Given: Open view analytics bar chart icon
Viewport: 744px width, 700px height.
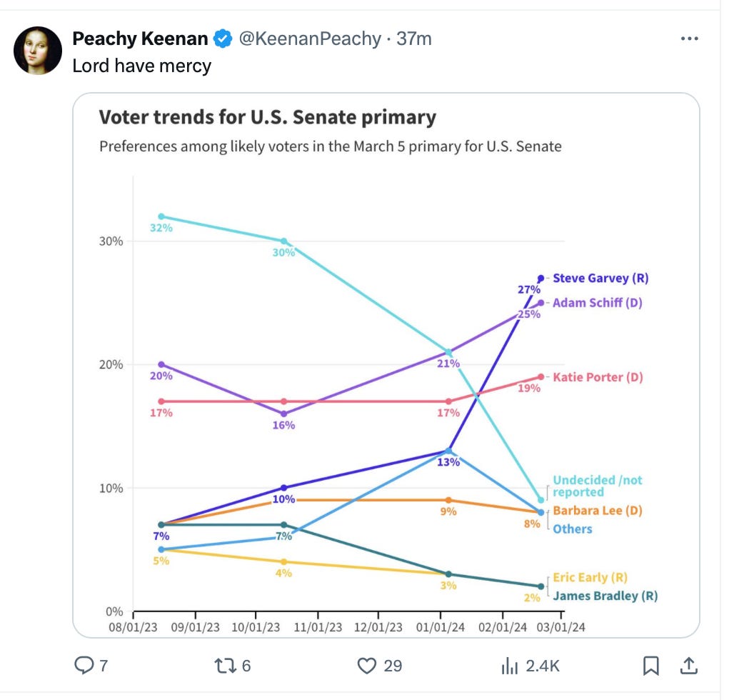Looking at the screenshot, I should (x=509, y=666).
